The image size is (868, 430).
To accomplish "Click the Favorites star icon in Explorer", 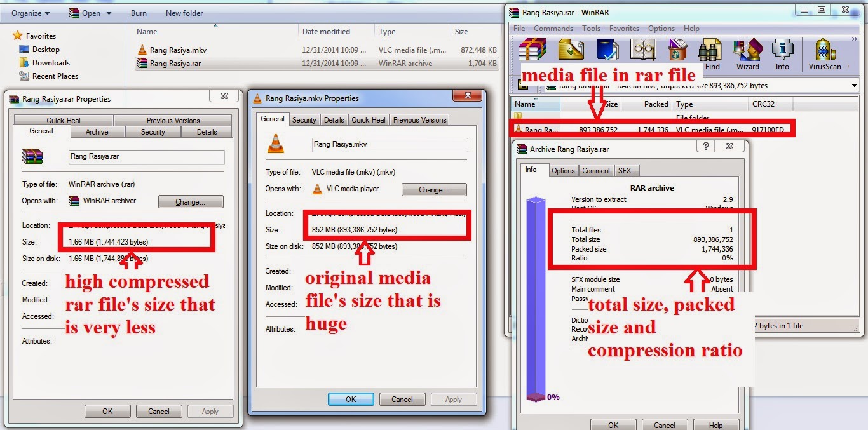I will click(18, 36).
